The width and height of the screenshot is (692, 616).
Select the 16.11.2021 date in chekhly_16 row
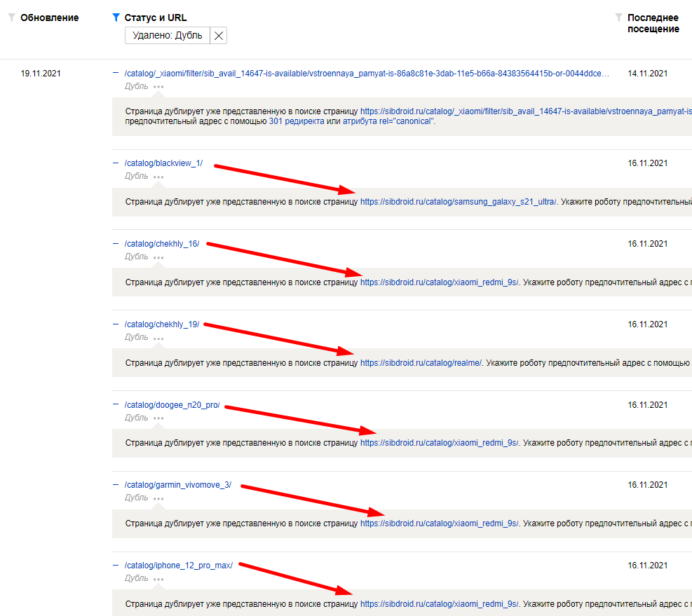point(648,244)
